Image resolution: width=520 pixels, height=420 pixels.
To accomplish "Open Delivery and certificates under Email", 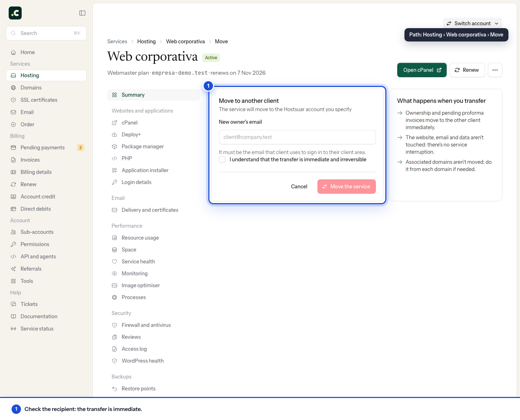I will (153, 210).
